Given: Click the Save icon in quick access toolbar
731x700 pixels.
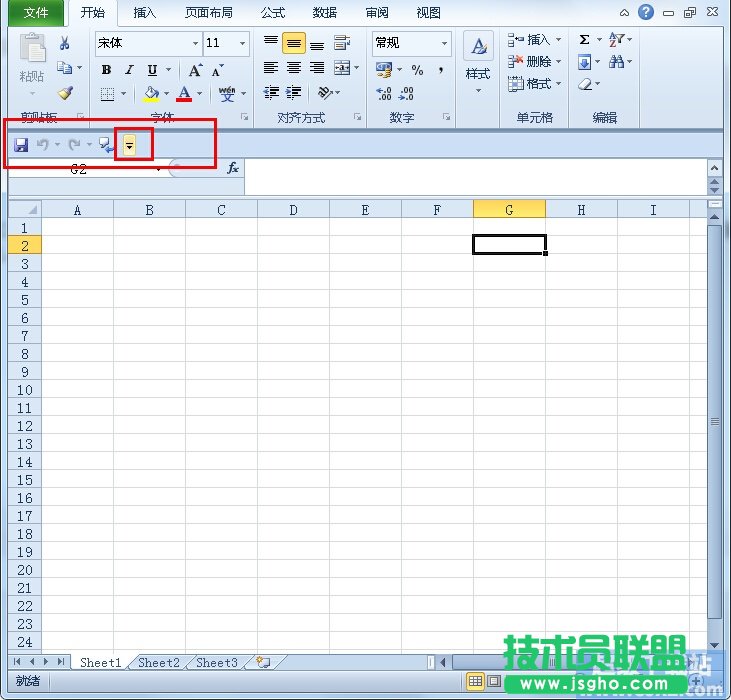Looking at the screenshot, I should click(21, 146).
